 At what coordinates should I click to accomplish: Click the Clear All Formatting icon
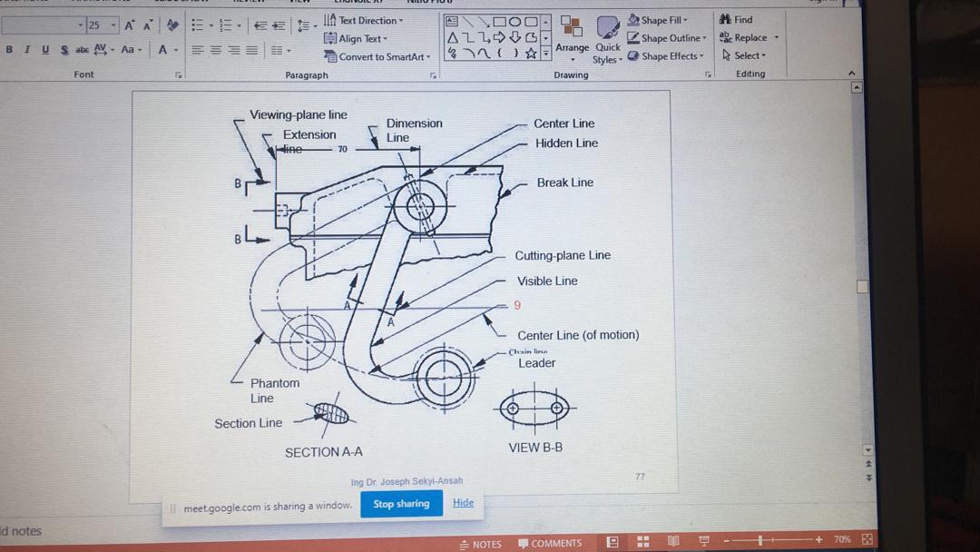click(172, 25)
